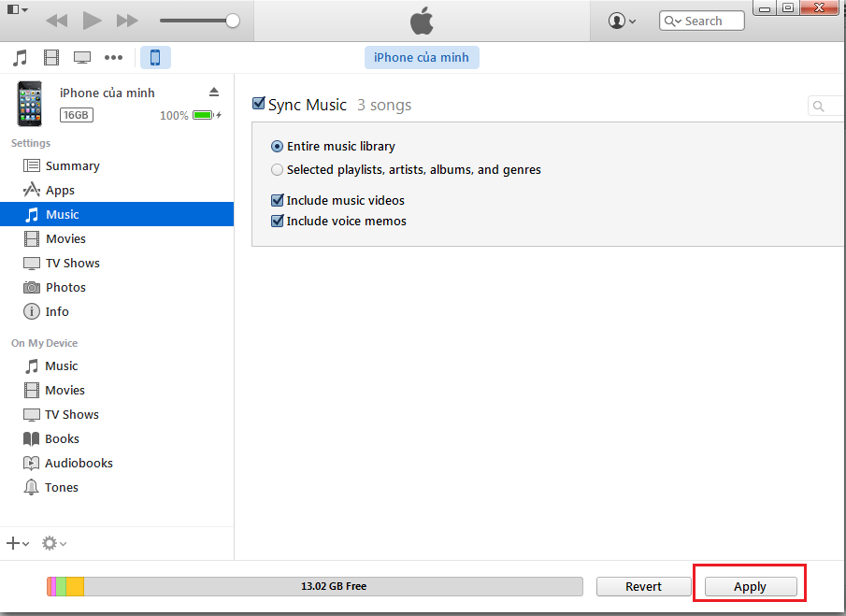
Task: Open the gear actions dropdown
Action: pos(54,543)
